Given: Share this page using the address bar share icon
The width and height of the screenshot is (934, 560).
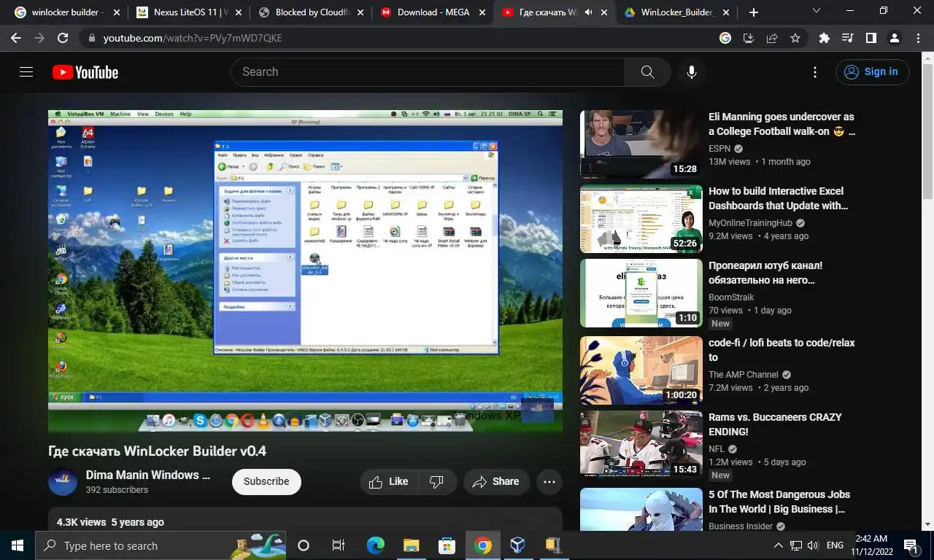Looking at the screenshot, I should pos(772,38).
